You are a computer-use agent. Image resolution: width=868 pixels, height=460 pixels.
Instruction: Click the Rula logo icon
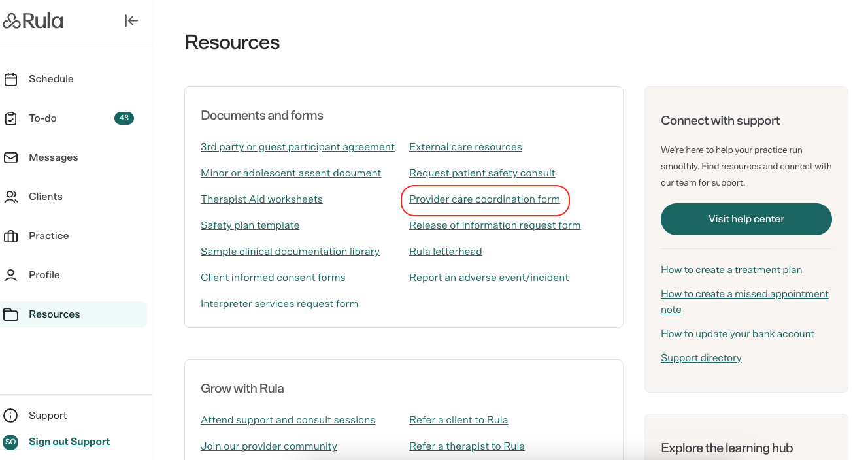(12, 21)
